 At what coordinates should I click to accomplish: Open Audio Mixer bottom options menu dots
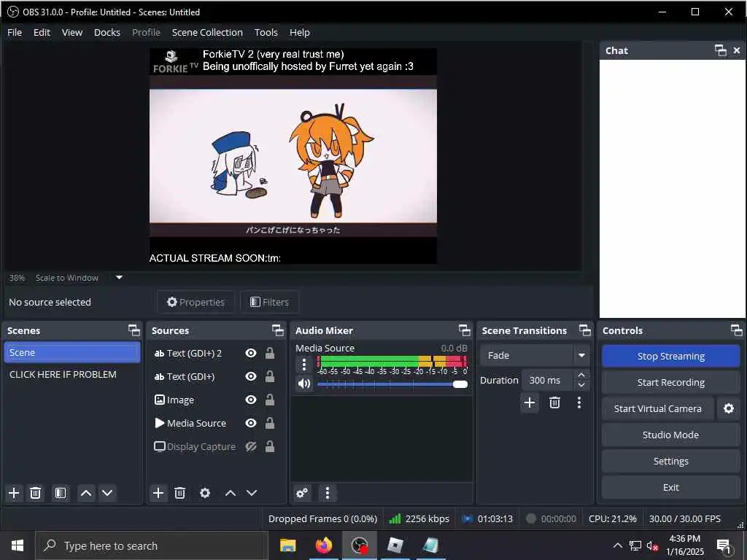click(x=328, y=493)
